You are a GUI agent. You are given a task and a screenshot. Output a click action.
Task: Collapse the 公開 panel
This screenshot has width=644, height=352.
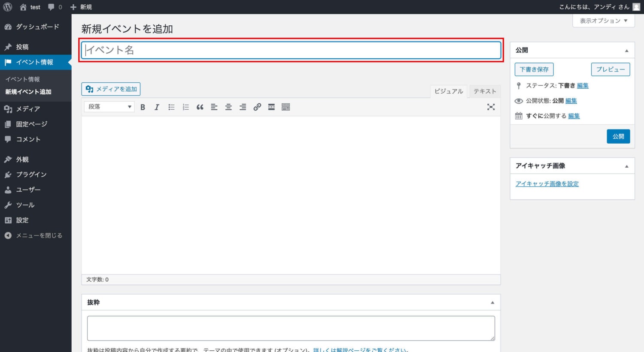tap(626, 51)
